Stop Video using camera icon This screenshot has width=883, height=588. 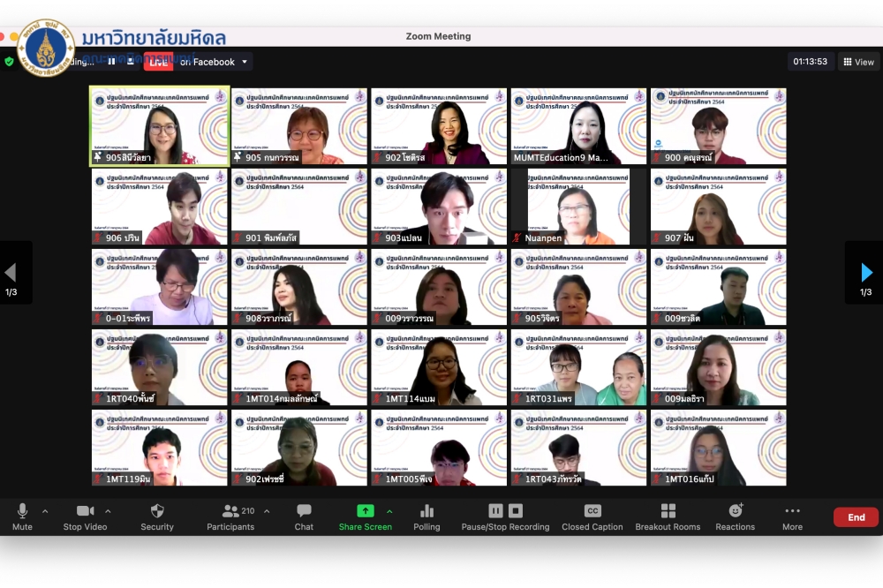pyautogui.click(x=85, y=511)
